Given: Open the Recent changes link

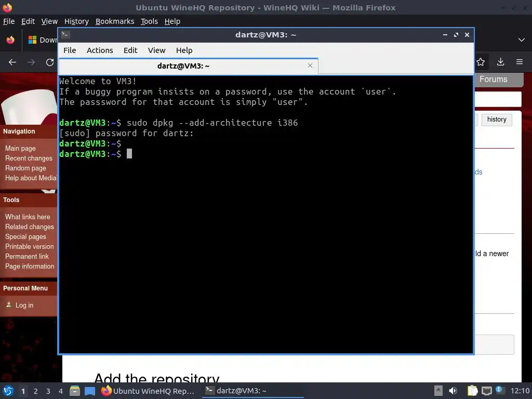Looking at the screenshot, I should coord(29,158).
